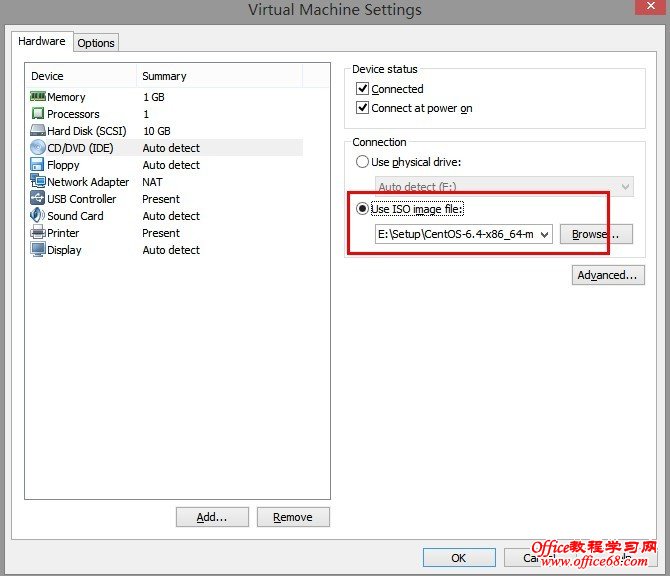Click Auto detect summary for Sound Card

[x=171, y=216]
